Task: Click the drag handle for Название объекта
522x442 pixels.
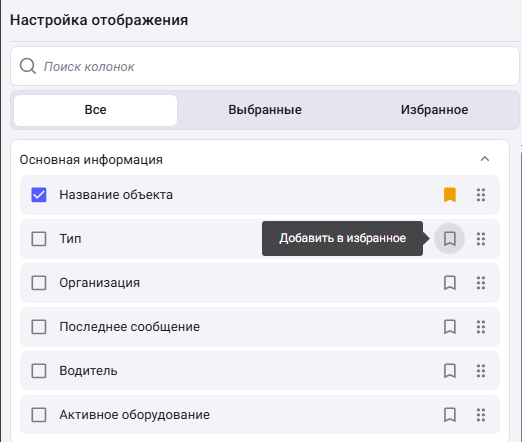Action: click(x=481, y=195)
